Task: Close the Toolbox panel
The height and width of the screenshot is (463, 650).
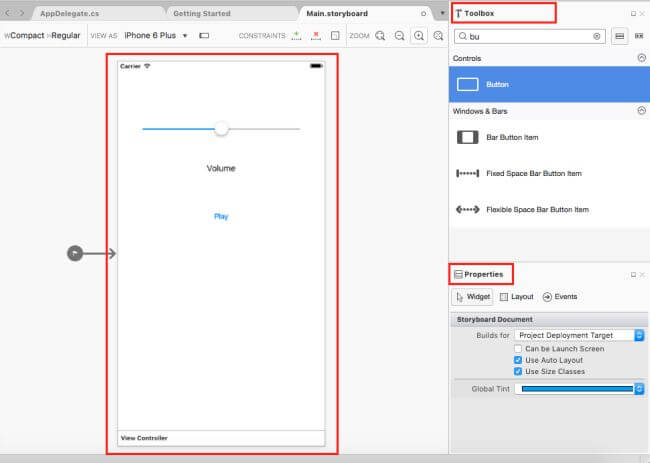Action: pos(642,14)
